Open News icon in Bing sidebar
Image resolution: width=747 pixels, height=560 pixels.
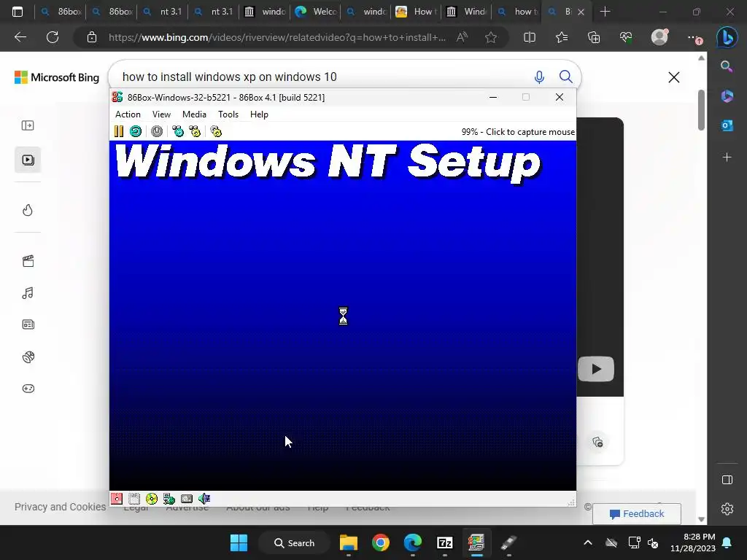[28, 324]
